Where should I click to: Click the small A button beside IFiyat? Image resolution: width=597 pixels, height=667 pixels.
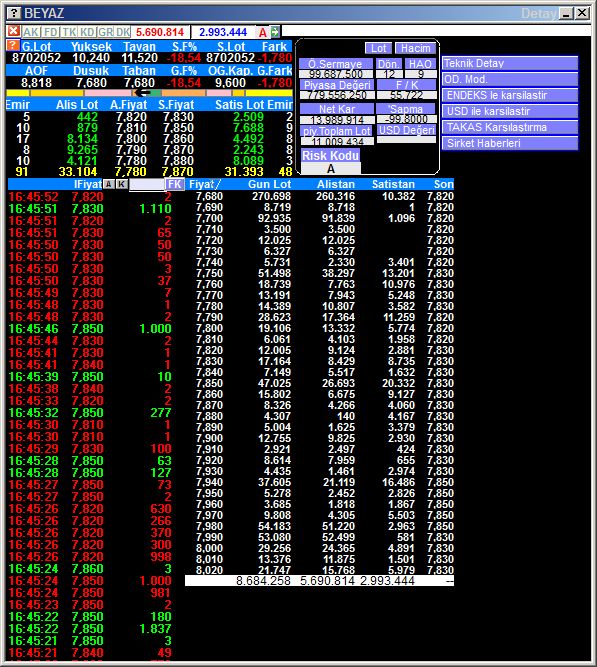(x=109, y=184)
